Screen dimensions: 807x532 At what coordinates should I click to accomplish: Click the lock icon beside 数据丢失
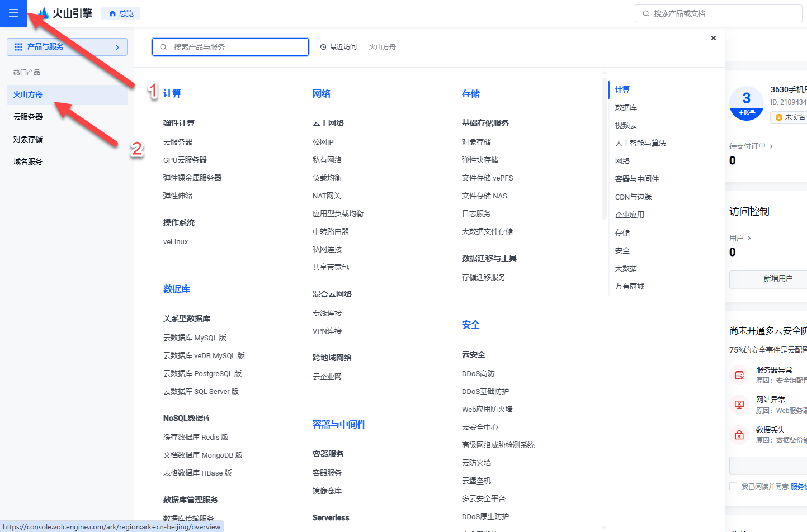[x=739, y=435]
